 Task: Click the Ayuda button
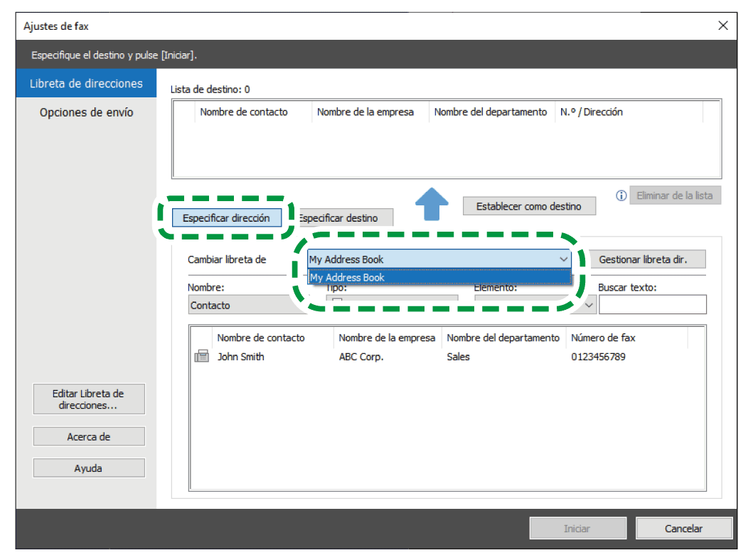(89, 468)
